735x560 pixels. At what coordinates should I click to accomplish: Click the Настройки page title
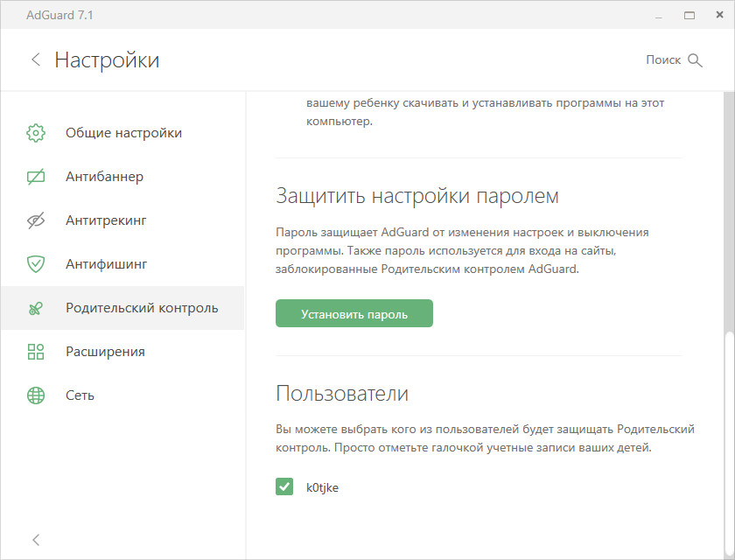coord(107,60)
